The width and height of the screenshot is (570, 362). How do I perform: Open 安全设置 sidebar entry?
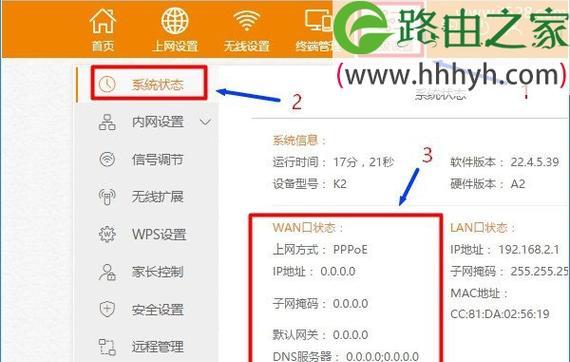[x=158, y=310]
